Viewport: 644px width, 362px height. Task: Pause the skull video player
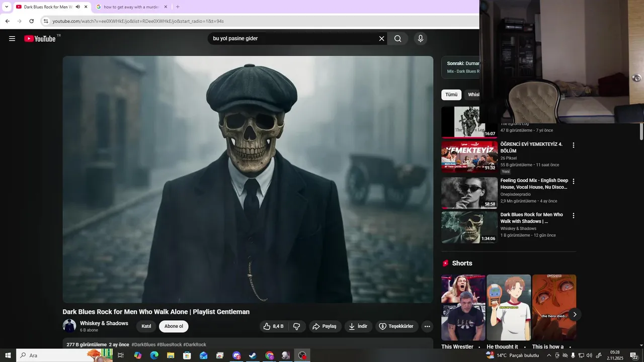point(248,179)
